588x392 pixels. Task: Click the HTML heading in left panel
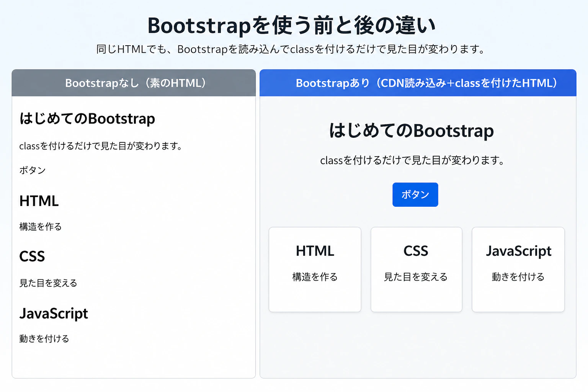click(39, 201)
